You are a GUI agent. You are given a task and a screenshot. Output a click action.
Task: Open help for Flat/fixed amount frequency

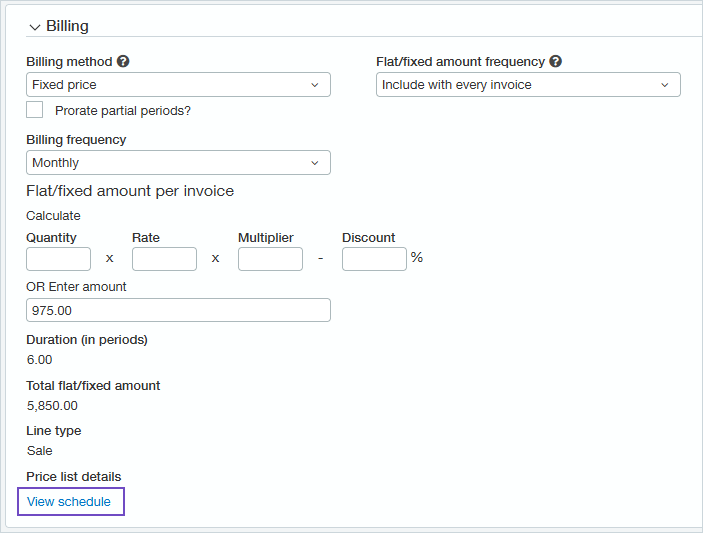point(556,62)
